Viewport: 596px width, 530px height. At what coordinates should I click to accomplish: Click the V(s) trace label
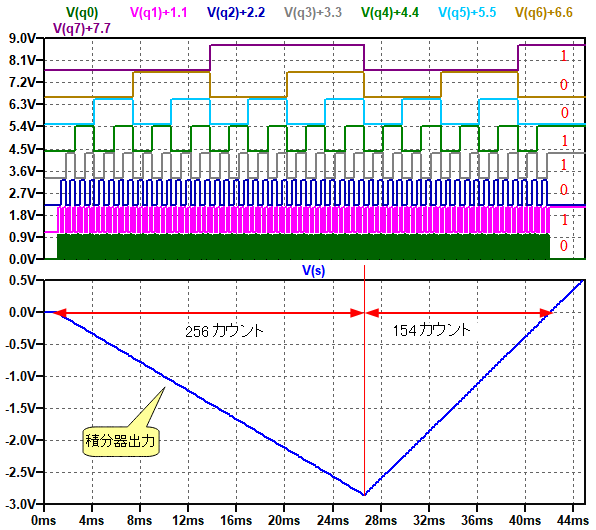(x=314, y=271)
